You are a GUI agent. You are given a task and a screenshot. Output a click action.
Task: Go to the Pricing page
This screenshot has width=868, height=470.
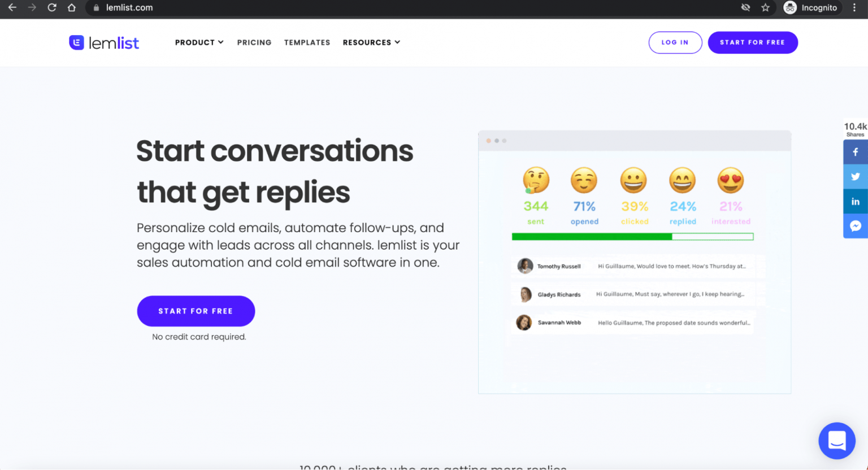[254, 42]
